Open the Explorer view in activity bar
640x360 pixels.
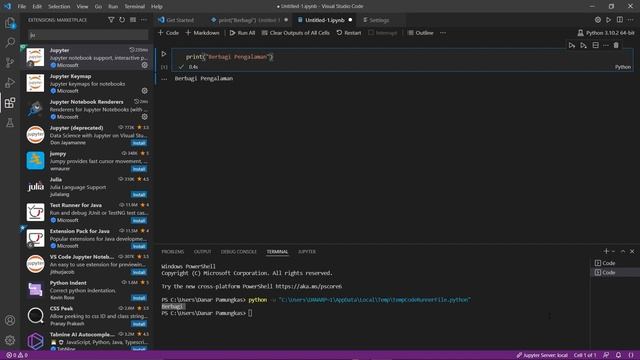point(10,23)
